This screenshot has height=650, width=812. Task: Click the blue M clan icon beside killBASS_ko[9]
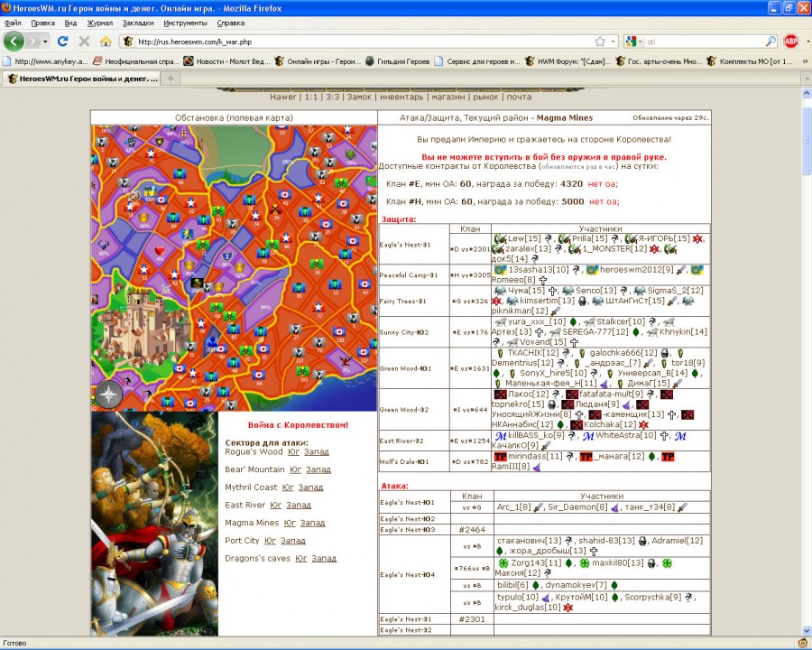pyautogui.click(x=500, y=436)
